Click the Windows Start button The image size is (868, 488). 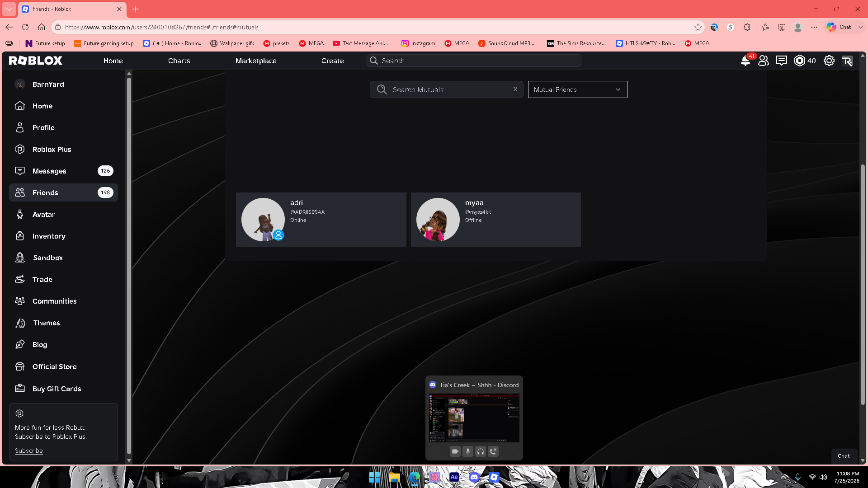(x=374, y=477)
